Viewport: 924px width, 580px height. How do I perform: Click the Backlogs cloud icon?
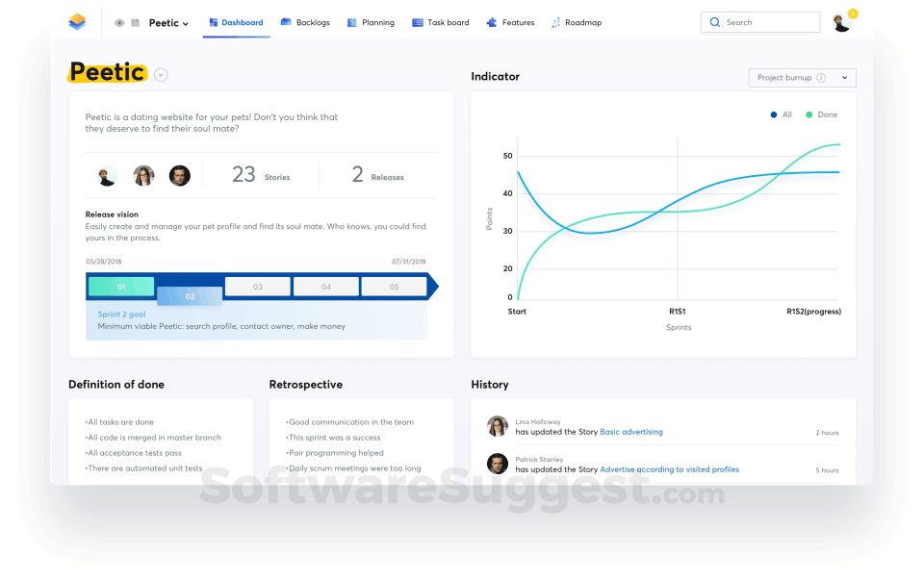(286, 22)
